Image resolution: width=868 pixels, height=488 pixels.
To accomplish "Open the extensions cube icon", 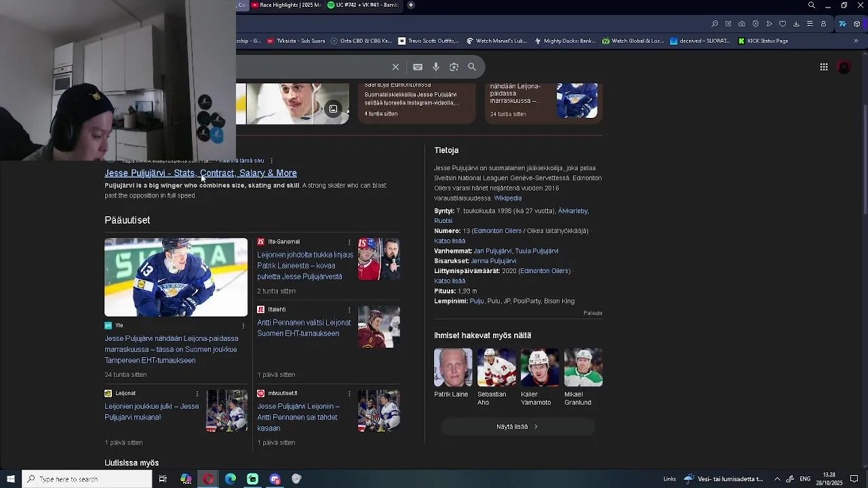I will pyautogui.click(x=857, y=24).
